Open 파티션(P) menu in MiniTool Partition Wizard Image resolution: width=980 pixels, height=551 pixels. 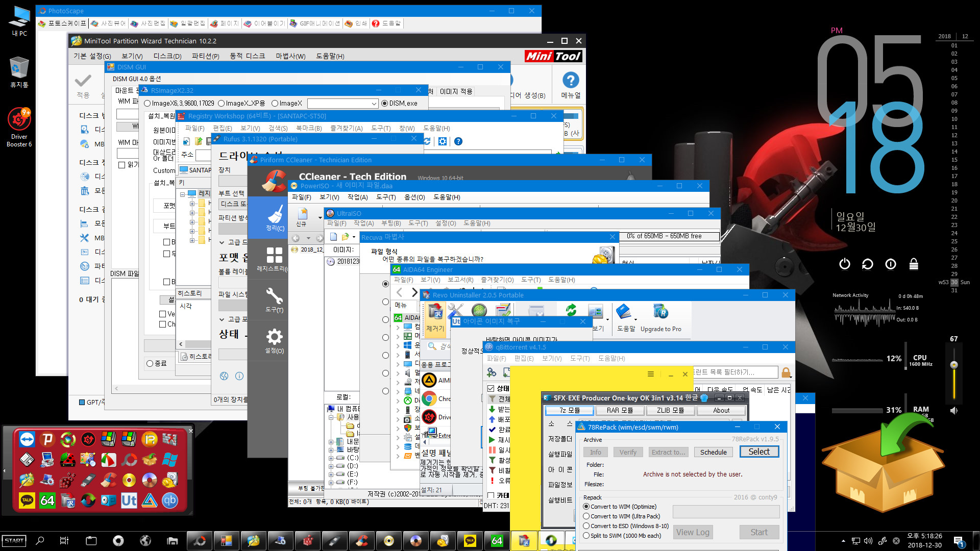pos(206,56)
